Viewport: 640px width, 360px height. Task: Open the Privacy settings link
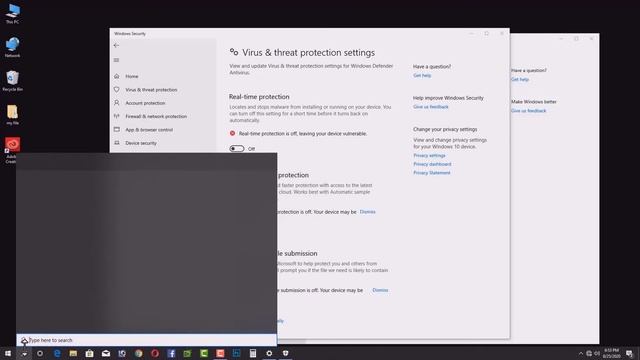[429, 156]
